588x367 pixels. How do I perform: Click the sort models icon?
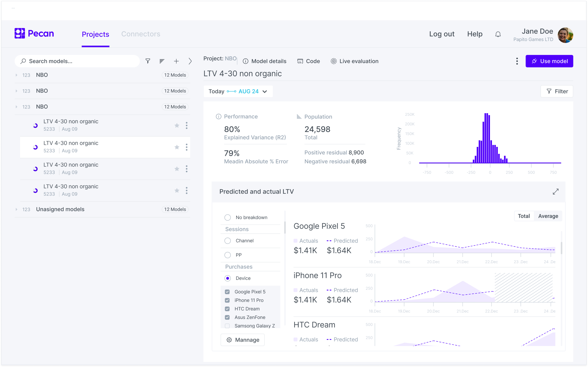162,61
